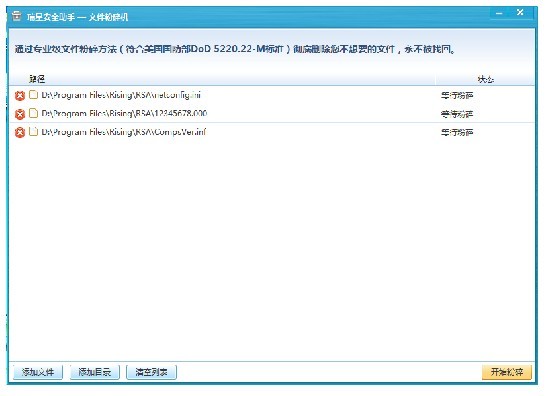Click the shredder app icon in title bar

(x=16, y=16)
